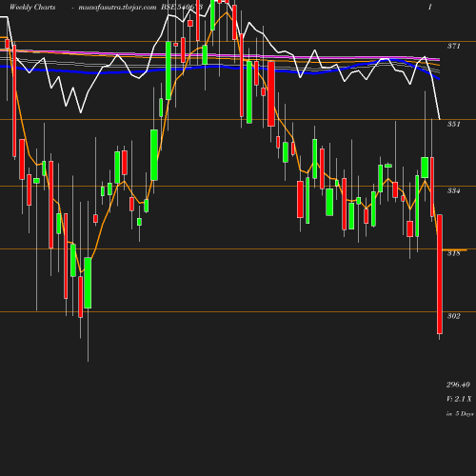Click the last long red candle
The height and width of the screenshot is (476, 476).
(x=440, y=274)
